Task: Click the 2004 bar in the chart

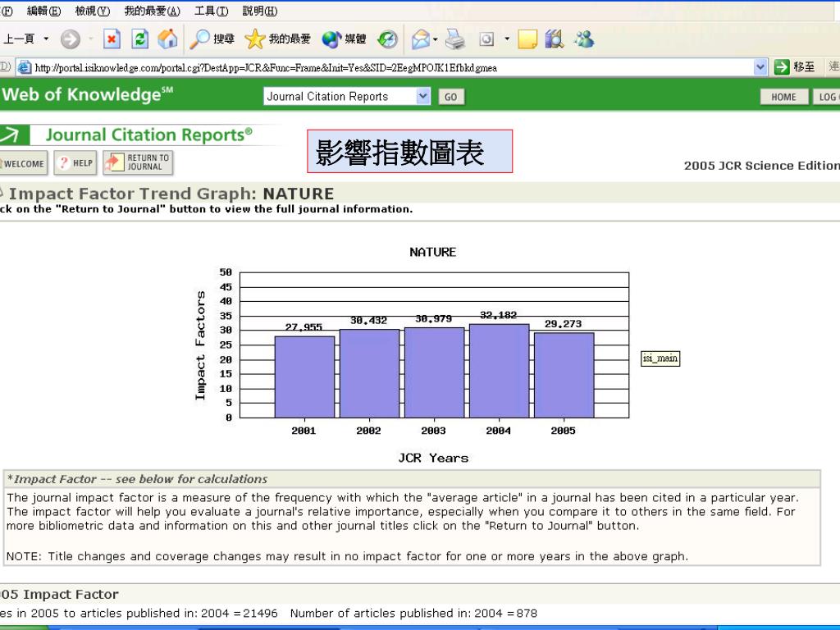Action: [499, 371]
